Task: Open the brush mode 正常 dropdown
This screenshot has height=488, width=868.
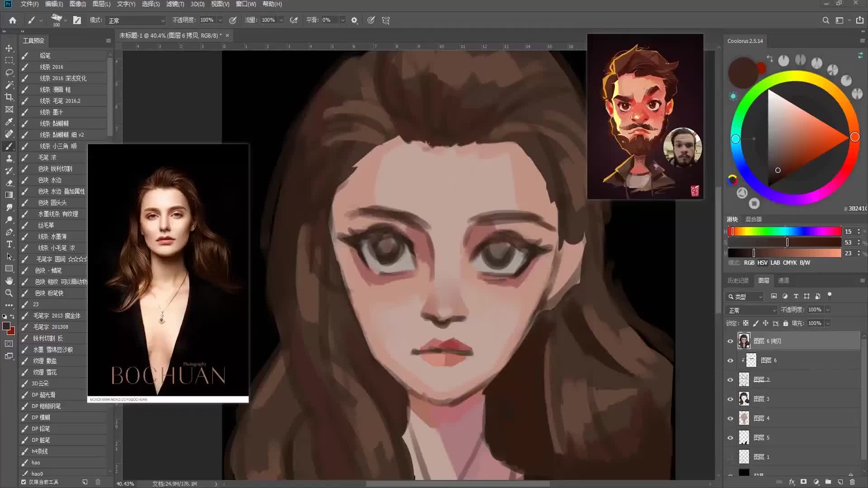Action: (136, 20)
